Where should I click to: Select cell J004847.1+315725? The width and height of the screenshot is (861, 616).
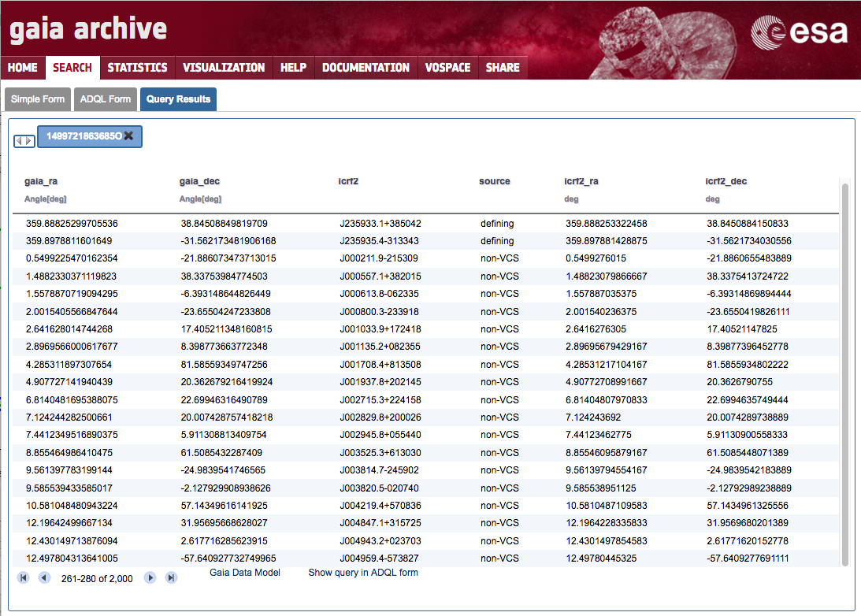380,523
